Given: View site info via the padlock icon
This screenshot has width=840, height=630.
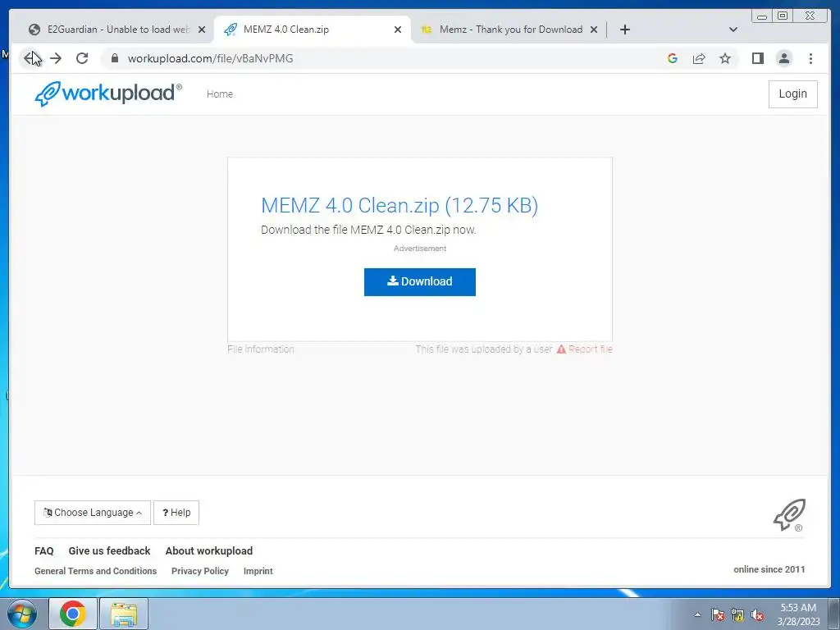Looking at the screenshot, I should pos(114,58).
